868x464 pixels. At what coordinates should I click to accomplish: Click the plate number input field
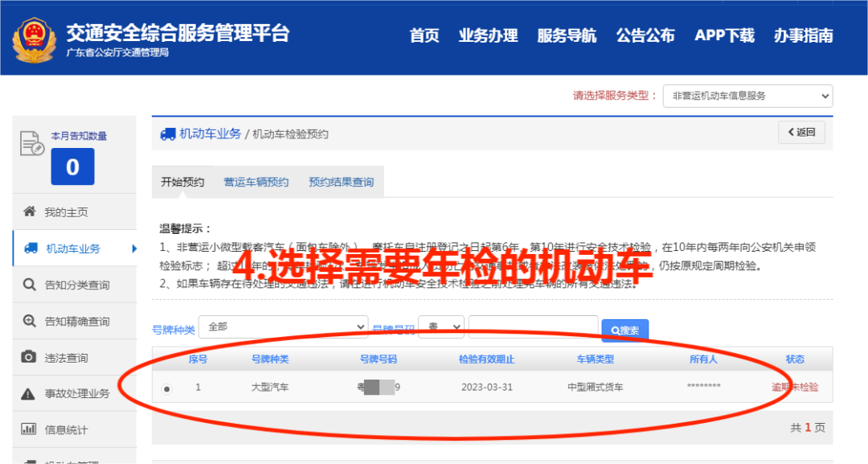(x=533, y=326)
